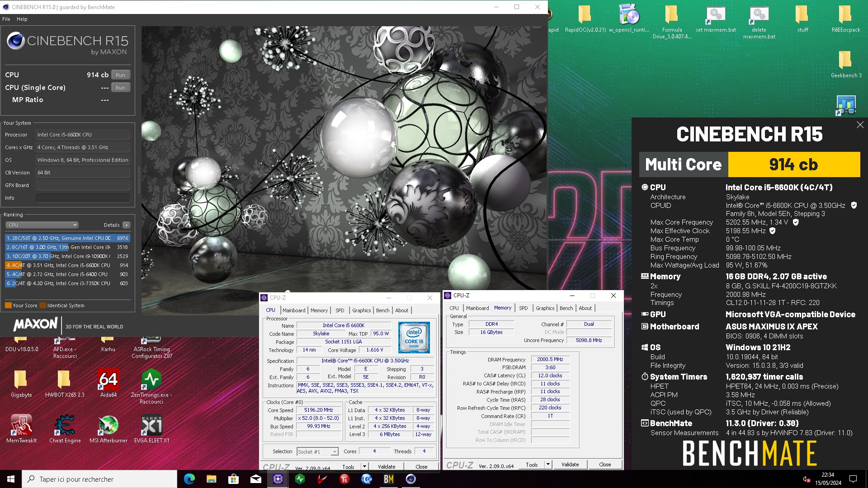Image resolution: width=868 pixels, height=488 pixels.
Task: Click the Info field in Your System
Action: pyautogui.click(x=83, y=198)
